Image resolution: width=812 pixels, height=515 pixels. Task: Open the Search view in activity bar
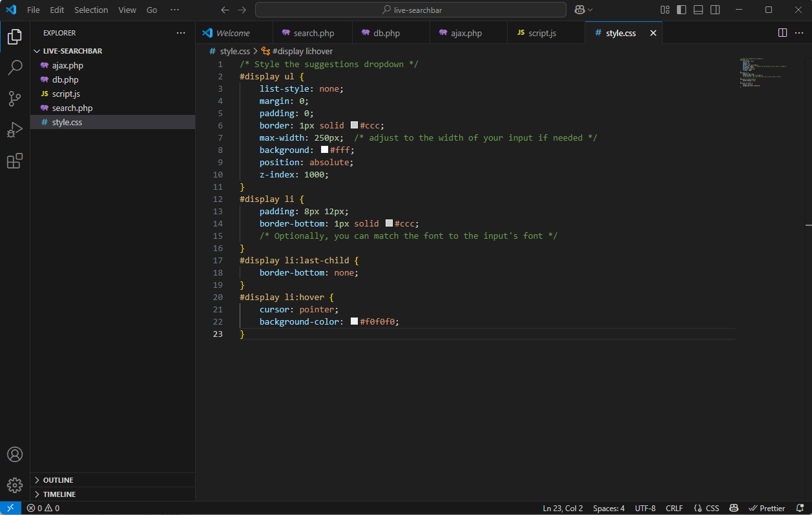[15, 67]
